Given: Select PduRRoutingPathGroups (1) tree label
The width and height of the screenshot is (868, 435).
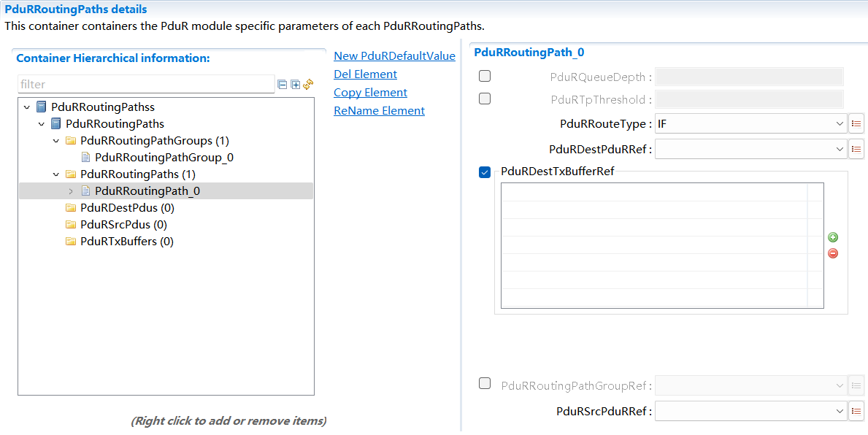Looking at the screenshot, I should point(155,141).
